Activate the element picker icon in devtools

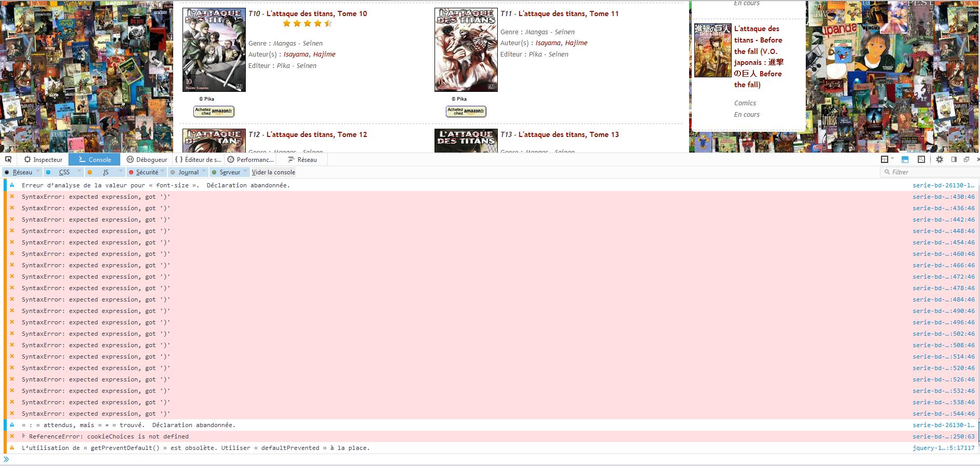[x=8, y=159]
